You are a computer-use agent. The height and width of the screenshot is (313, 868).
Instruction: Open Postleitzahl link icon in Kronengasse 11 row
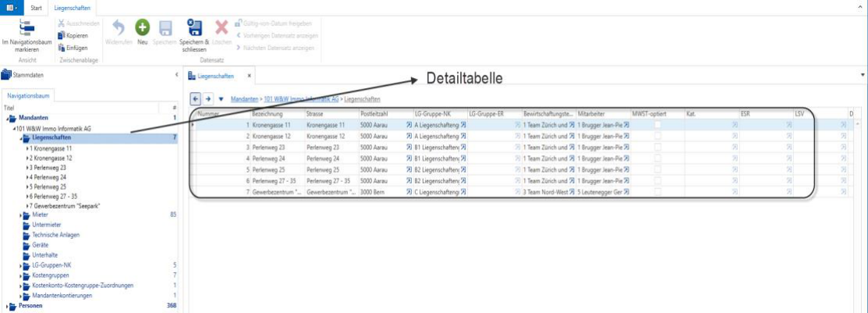click(x=409, y=125)
